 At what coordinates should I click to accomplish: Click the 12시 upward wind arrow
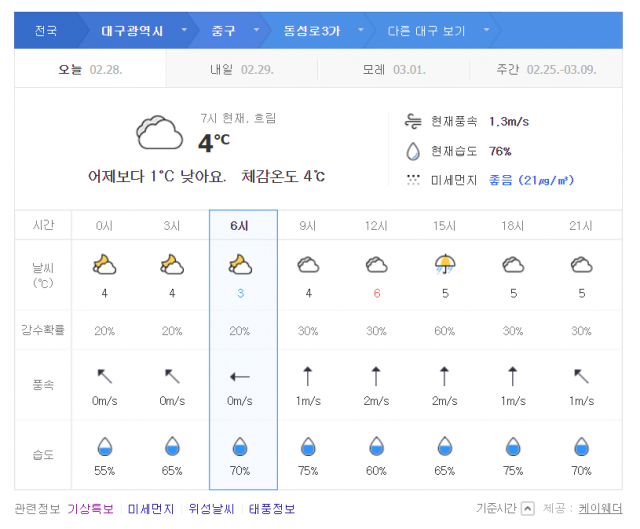(376, 376)
